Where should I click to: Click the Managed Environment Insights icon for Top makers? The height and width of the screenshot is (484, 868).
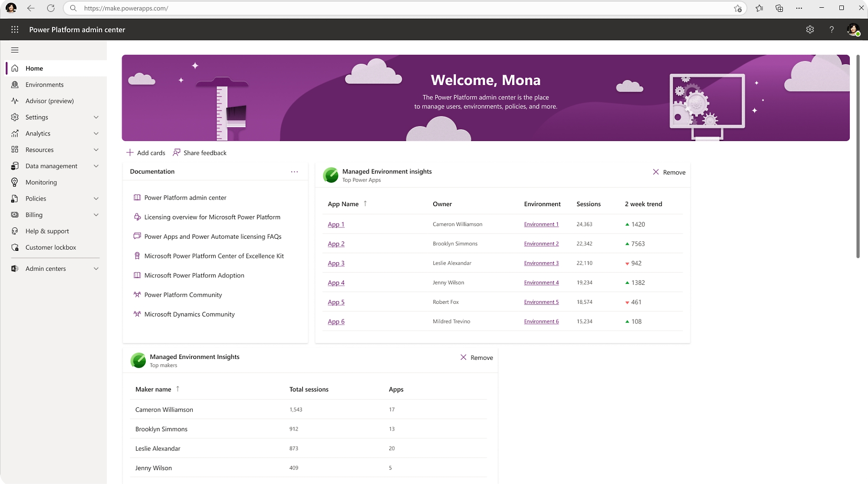pyautogui.click(x=138, y=359)
